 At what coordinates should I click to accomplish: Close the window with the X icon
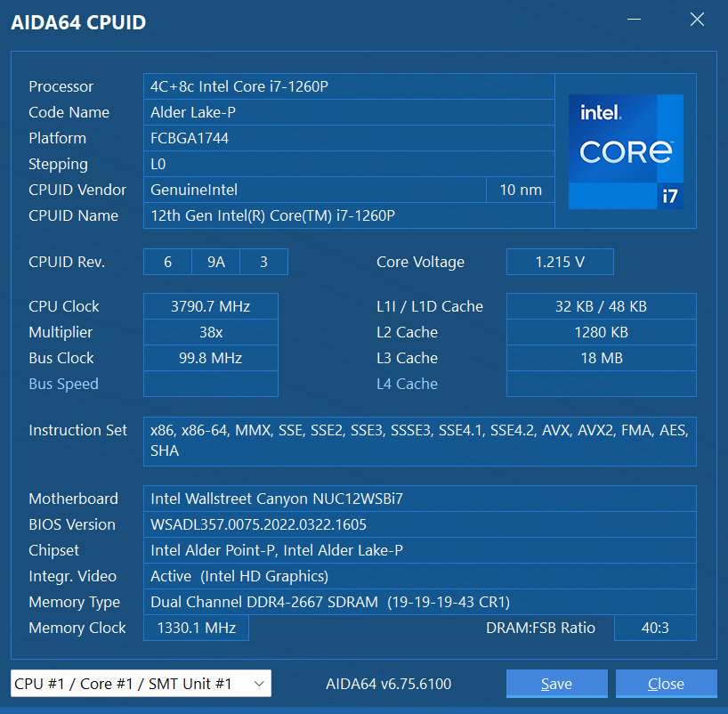[697, 20]
